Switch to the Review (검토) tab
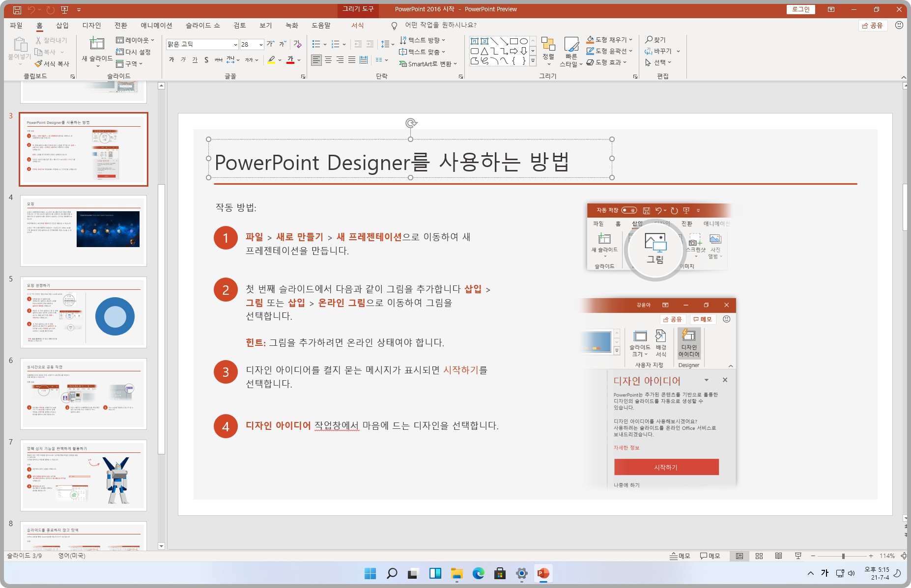The image size is (911, 588). [x=240, y=26]
